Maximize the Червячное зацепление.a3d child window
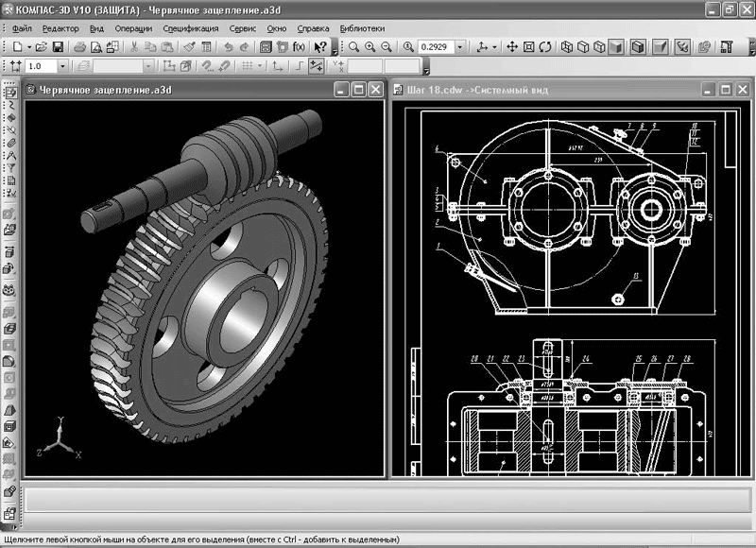 (x=358, y=90)
